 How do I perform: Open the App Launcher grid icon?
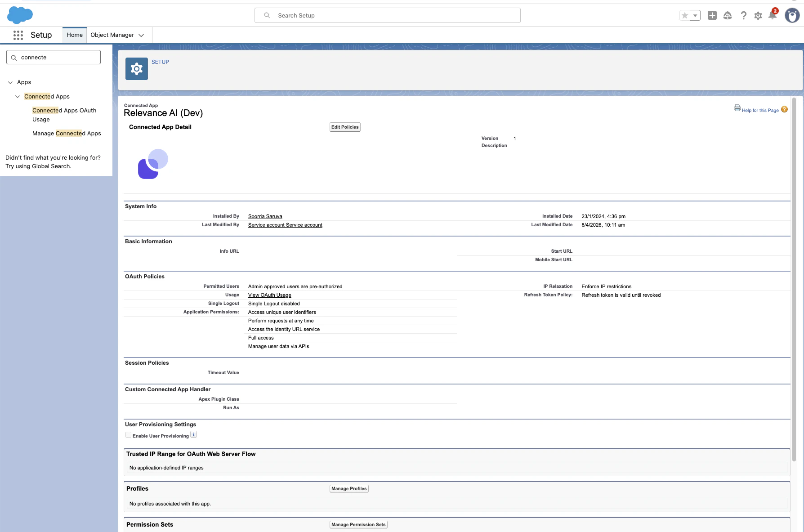(18, 35)
